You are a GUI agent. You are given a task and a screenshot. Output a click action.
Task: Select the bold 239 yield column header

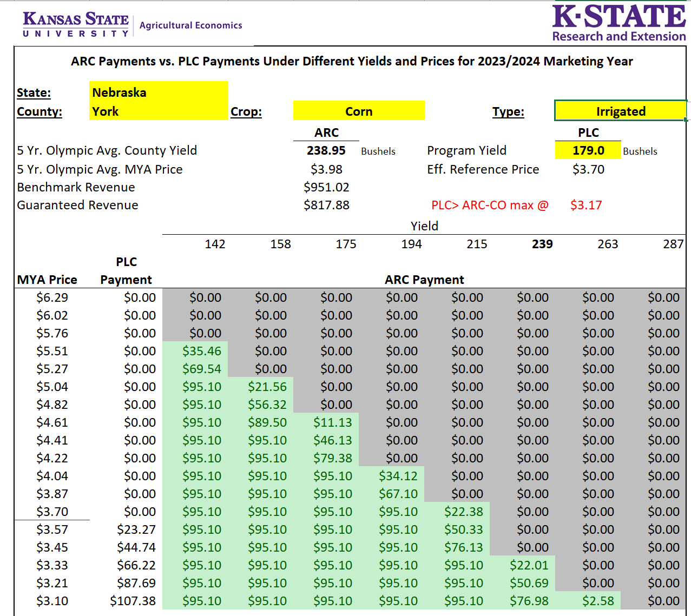(x=542, y=244)
